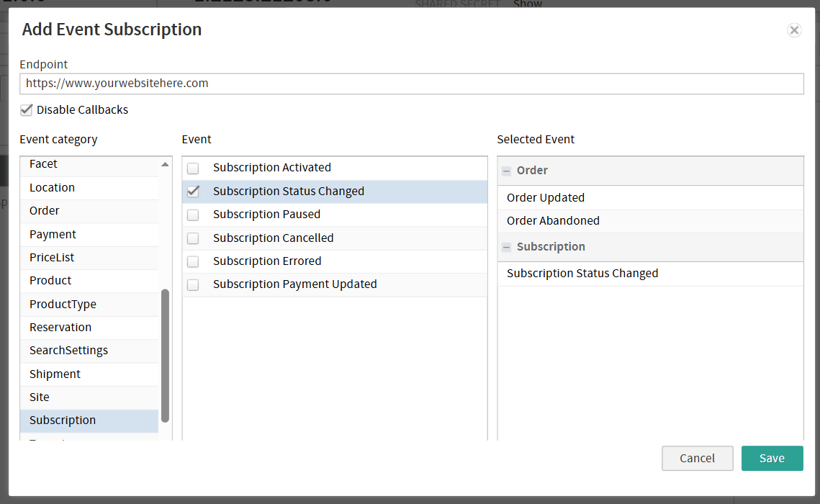820x504 pixels.
Task: Uncheck the Disable Callbacks option
Action: (x=27, y=109)
